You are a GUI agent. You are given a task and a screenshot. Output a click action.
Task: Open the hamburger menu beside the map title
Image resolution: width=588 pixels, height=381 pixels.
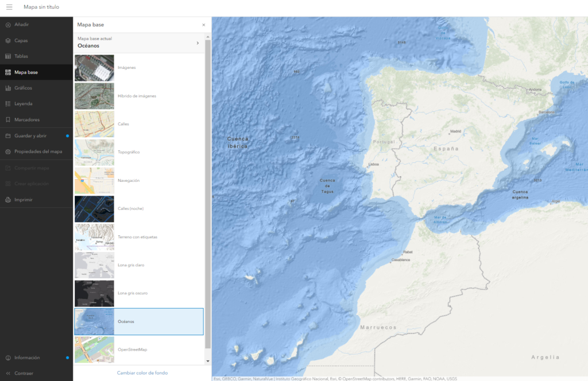pyautogui.click(x=9, y=6)
